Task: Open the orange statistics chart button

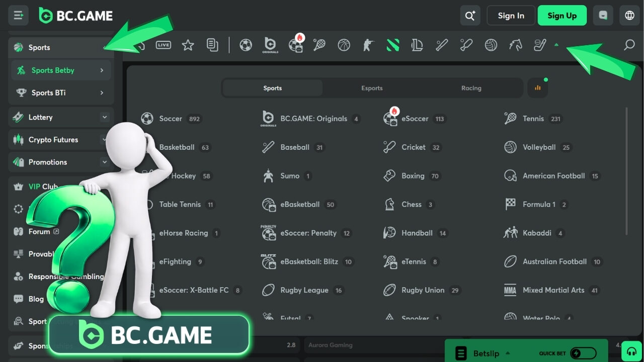Action: click(x=538, y=88)
